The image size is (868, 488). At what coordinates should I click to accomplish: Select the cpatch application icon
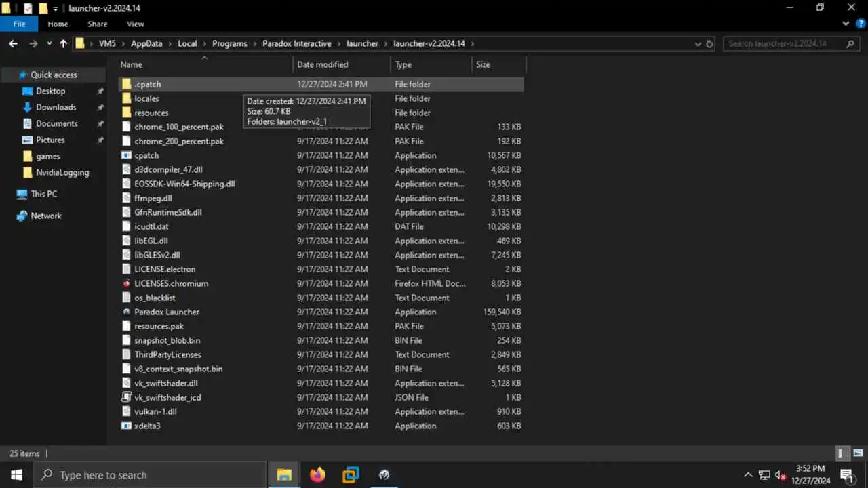127,155
